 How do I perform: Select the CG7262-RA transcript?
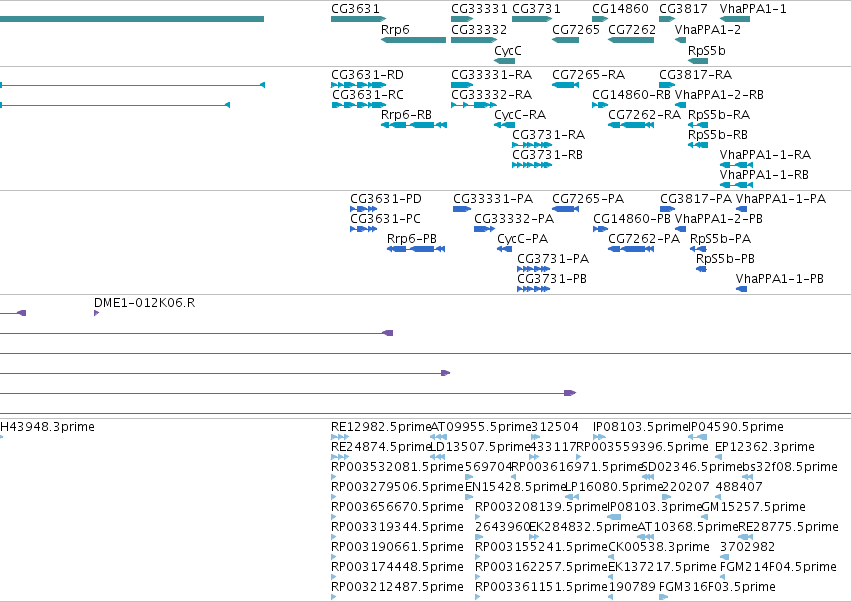coord(644,115)
